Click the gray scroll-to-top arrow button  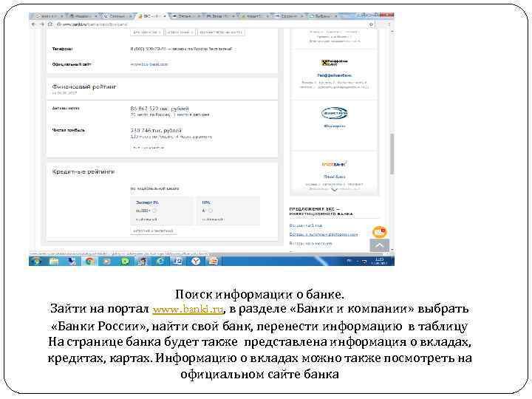coord(379,245)
